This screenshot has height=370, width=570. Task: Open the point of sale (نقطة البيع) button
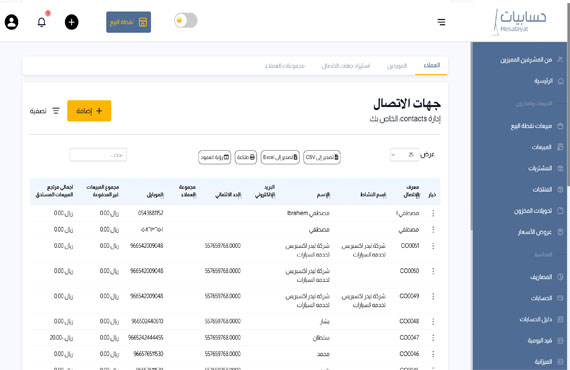pos(128,22)
